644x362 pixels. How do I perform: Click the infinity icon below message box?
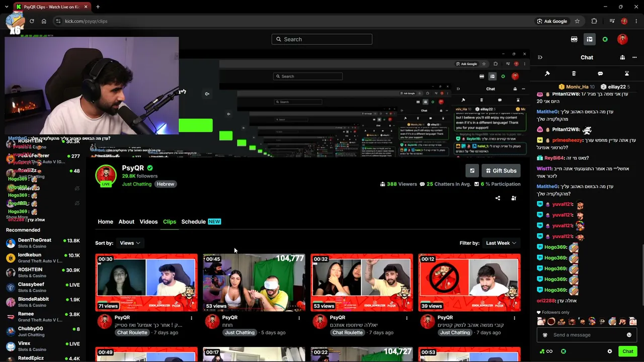[x=549, y=351]
